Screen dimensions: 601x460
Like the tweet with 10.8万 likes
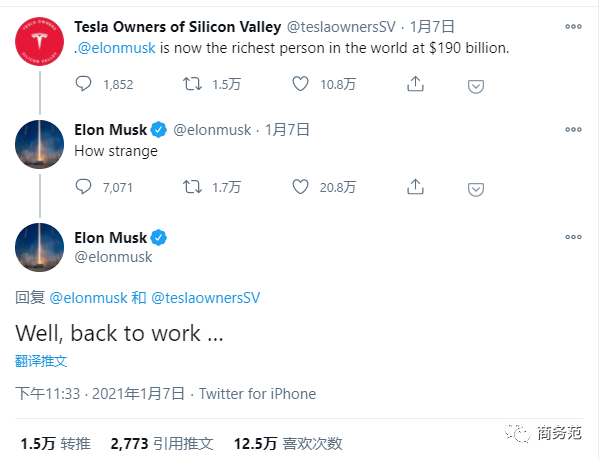300,84
